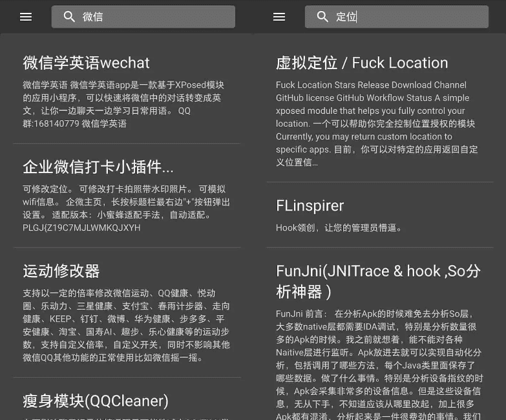506x420 pixels.
Task: Select the FLinspirer module
Action: [310, 206]
